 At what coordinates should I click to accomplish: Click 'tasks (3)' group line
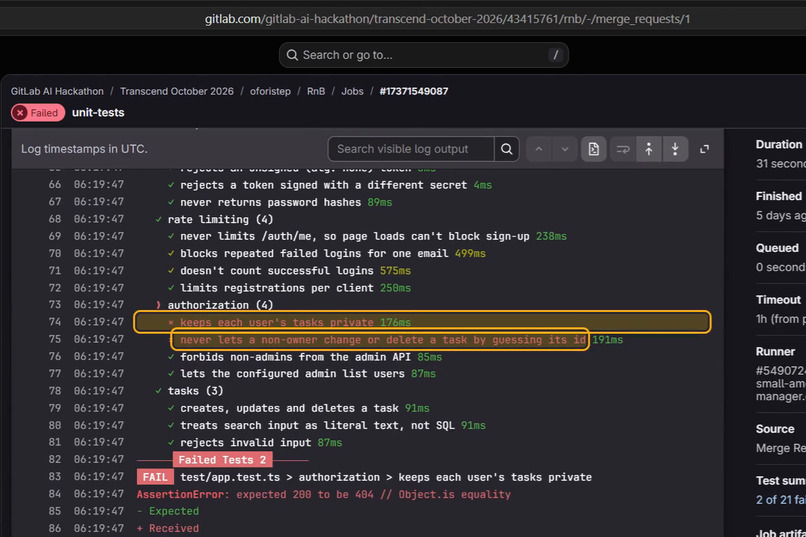tap(195, 391)
